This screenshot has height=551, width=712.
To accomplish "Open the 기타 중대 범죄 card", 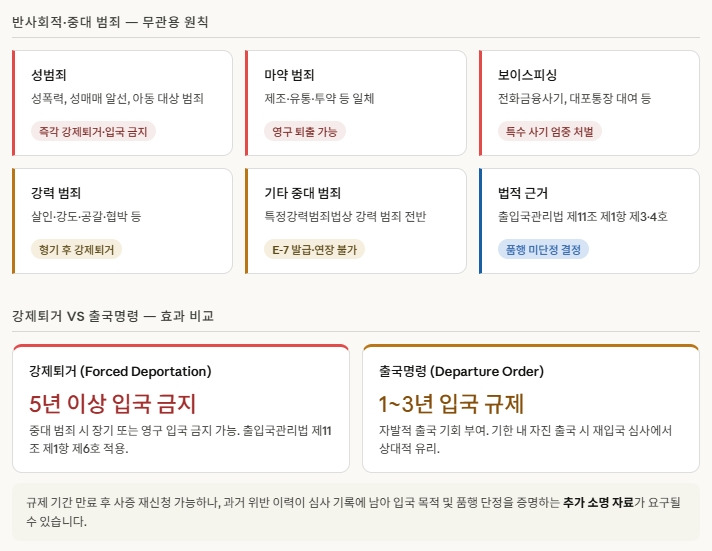I will pyautogui.click(x=356, y=221).
